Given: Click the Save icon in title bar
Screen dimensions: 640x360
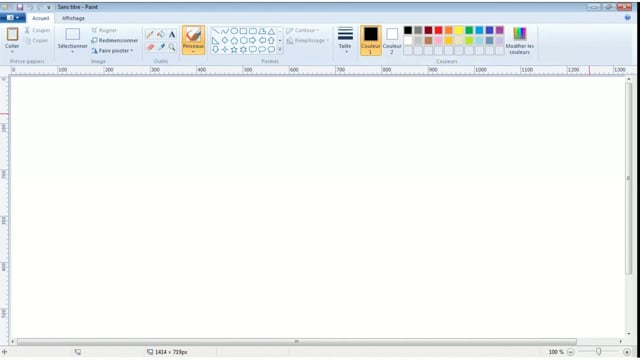Looking at the screenshot, I should pyautogui.click(x=20, y=7).
